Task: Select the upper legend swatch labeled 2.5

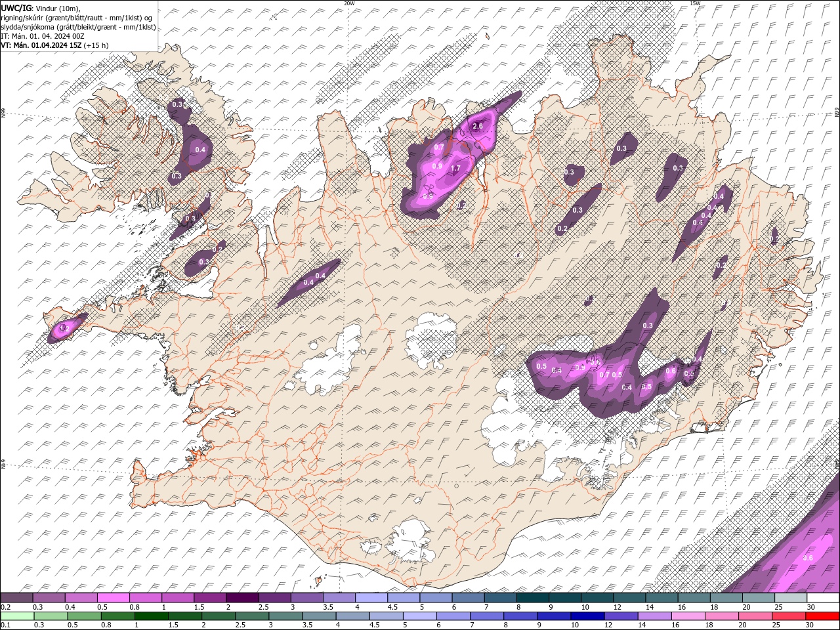Action: 275,598
